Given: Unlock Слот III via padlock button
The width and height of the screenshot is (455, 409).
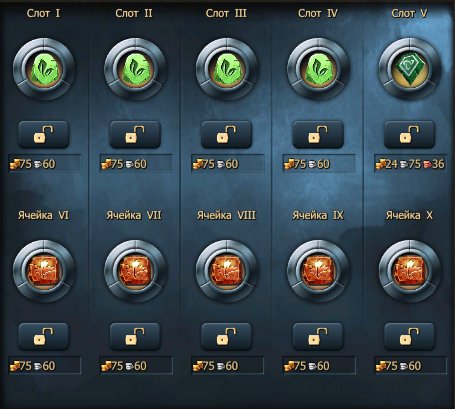Looking at the screenshot, I should click(x=227, y=135).
